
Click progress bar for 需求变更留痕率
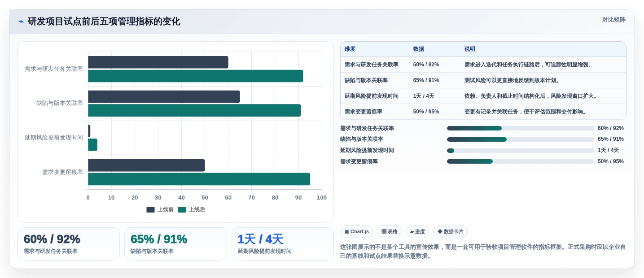pyautogui.click(x=521, y=161)
